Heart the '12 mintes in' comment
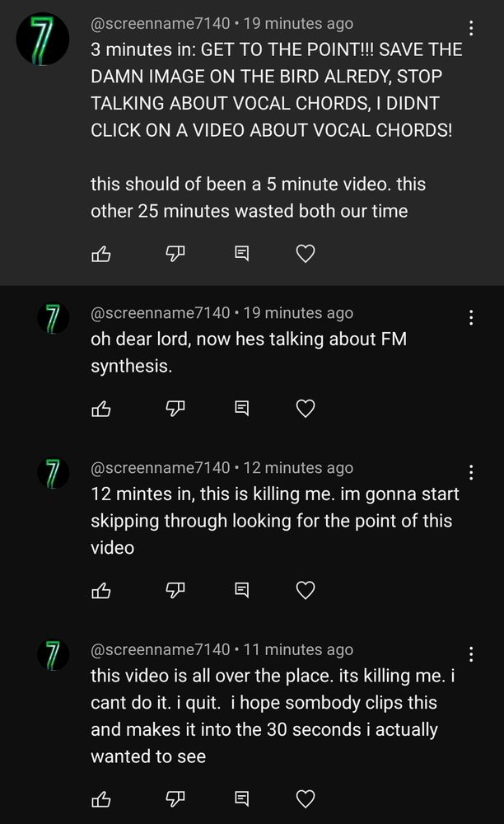Screen dimensions: 504x824 click(x=306, y=591)
